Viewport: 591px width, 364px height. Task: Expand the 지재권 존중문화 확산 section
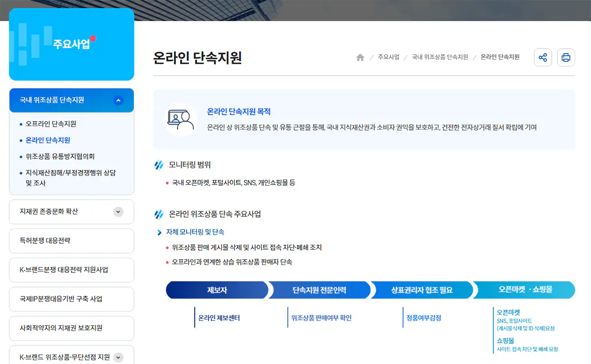pyautogui.click(x=118, y=212)
